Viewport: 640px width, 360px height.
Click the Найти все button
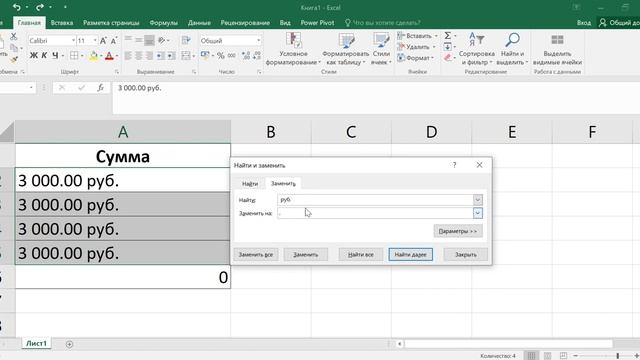(361, 254)
